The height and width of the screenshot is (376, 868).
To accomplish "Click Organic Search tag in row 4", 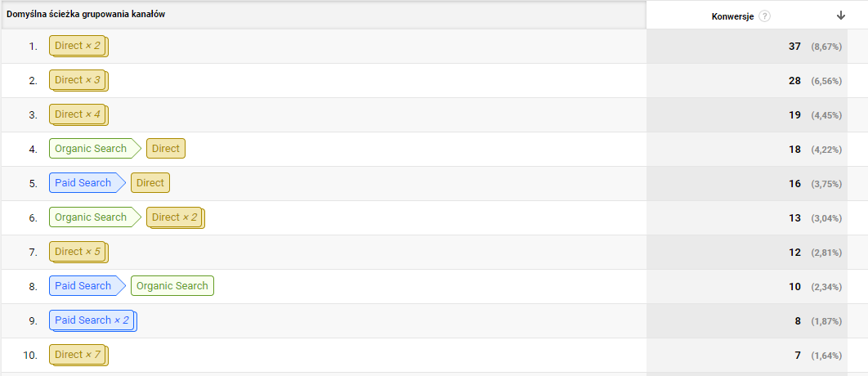I will pos(91,149).
